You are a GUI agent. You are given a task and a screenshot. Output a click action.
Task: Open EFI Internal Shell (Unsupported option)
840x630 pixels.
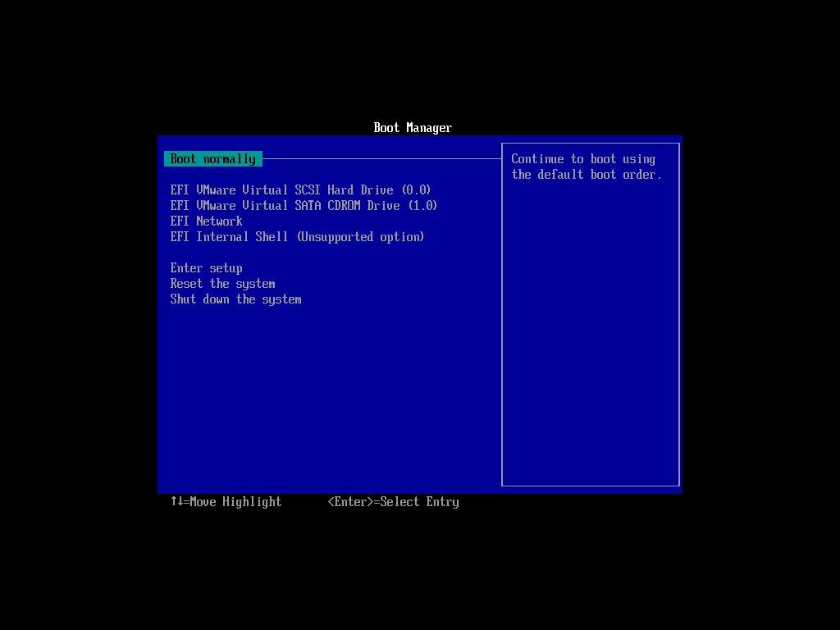(x=297, y=237)
